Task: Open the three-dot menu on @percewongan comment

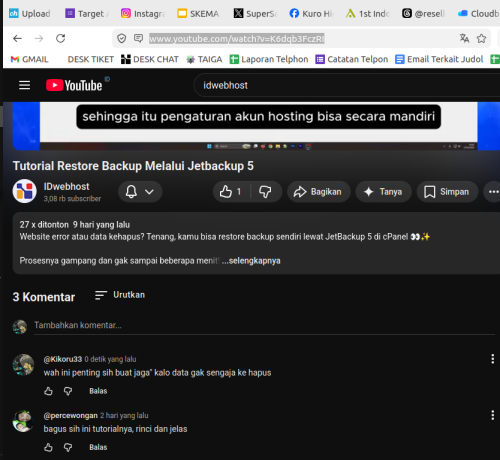Action: [x=492, y=415]
